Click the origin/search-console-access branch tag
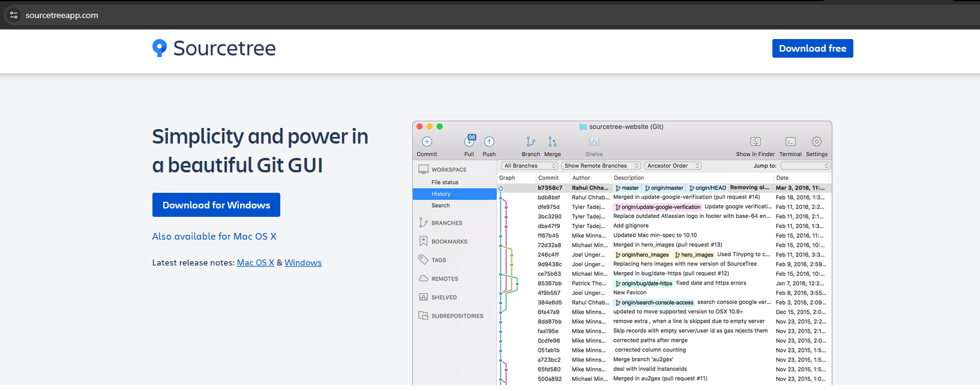Image resolution: width=980 pixels, height=391 pixels. tap(654, 303)
